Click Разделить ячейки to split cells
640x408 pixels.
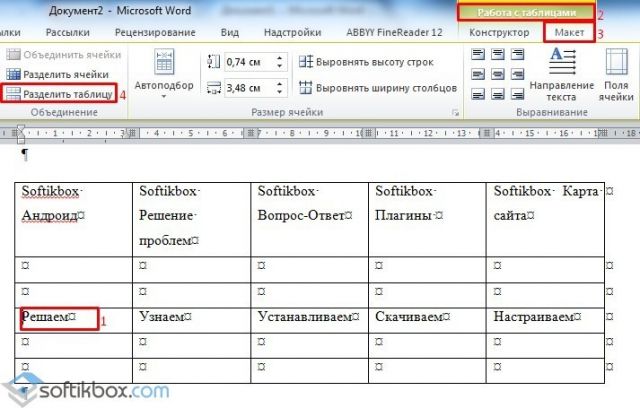[58, 74]
